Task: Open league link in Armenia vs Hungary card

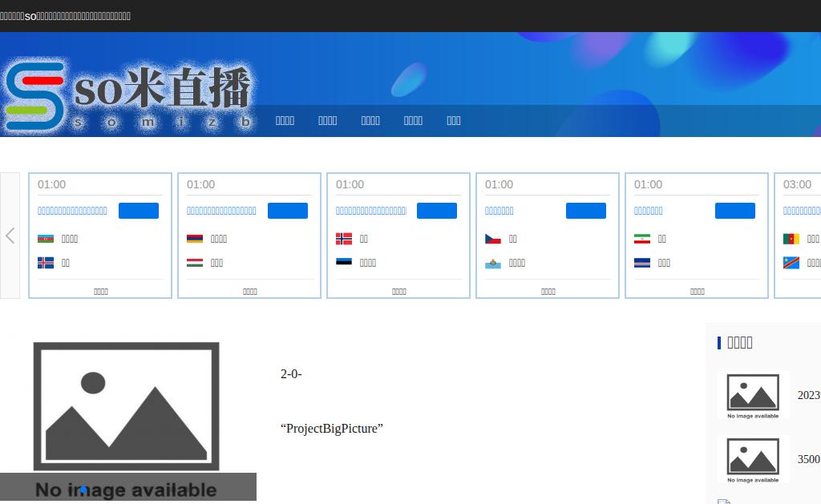Action: (x=221, y=211)
